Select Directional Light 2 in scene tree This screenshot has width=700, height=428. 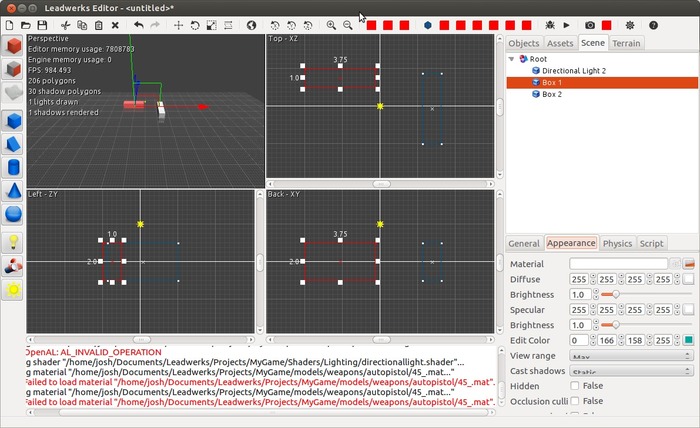coord(574,71)
